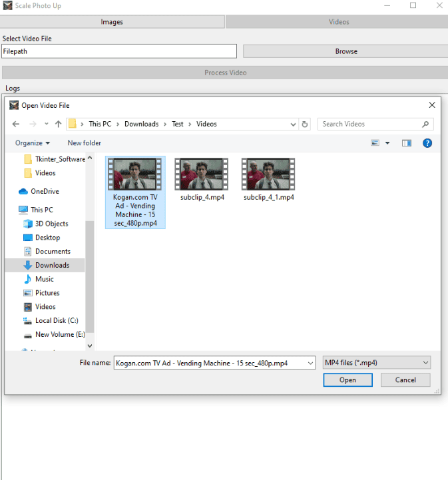This screenshot has width=448, height=480.
Task: Go up one folder level arrow
Action: pos(58,124)
